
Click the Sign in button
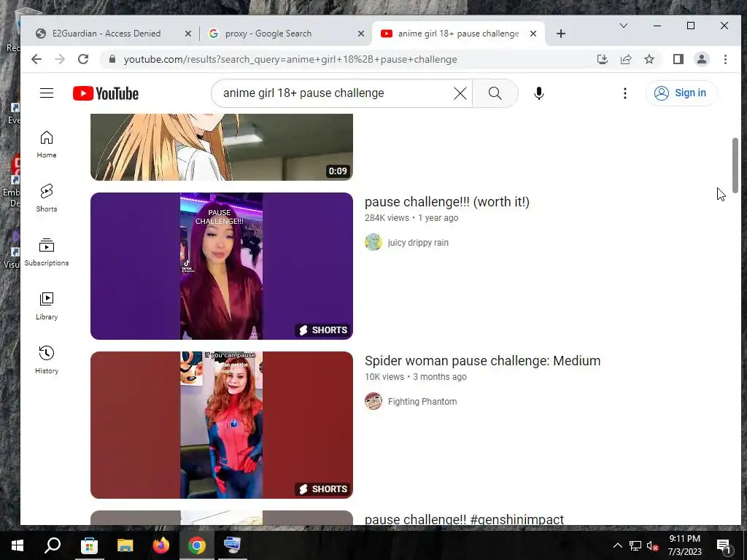click(681, 93)
